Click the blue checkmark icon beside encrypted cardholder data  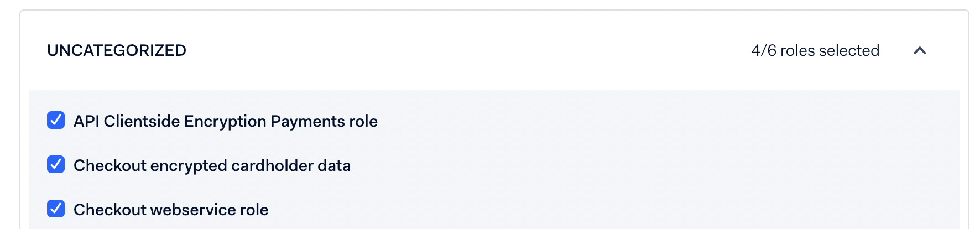56,164
